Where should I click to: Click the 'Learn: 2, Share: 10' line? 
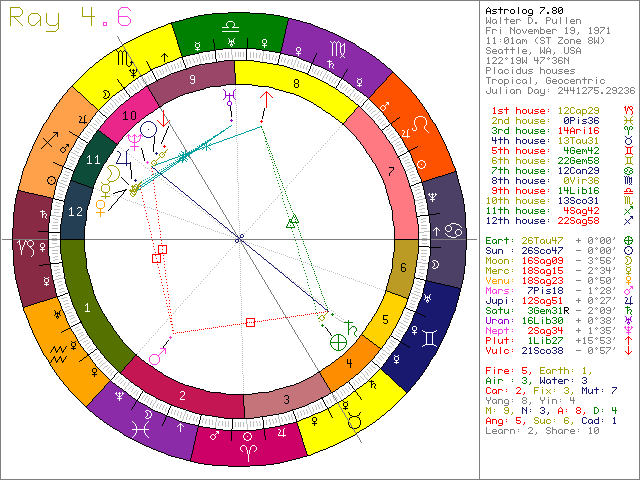pos(542,431)
